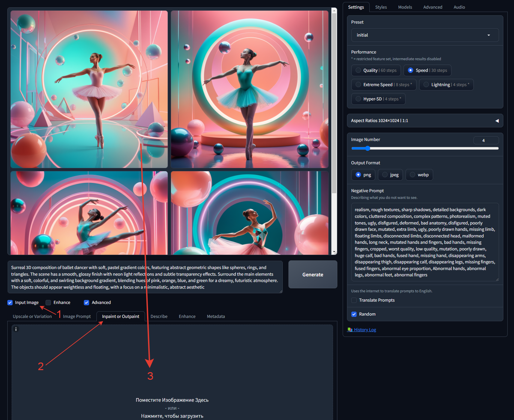Choose webp output format

pos(419,175)
